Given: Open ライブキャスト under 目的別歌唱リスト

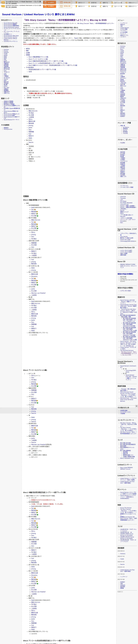Looking at the screenshot, I should click(x=124, y=186).
